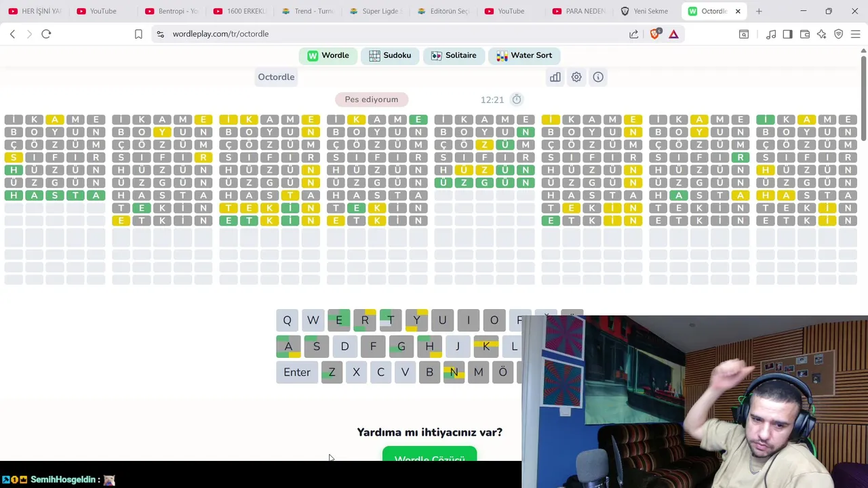Tap the R key on keyboard
868x488 pixels.
click(x=365, y=321)
